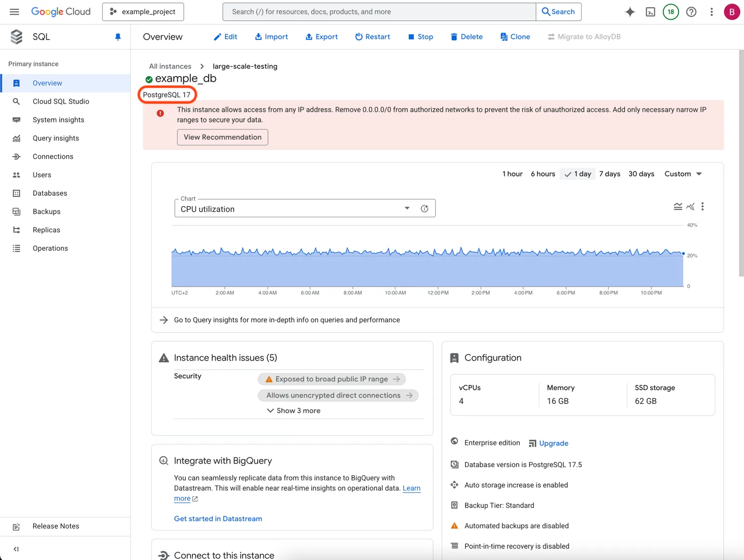Unpin SQL product with pin icon

click(x=118, y=37)
